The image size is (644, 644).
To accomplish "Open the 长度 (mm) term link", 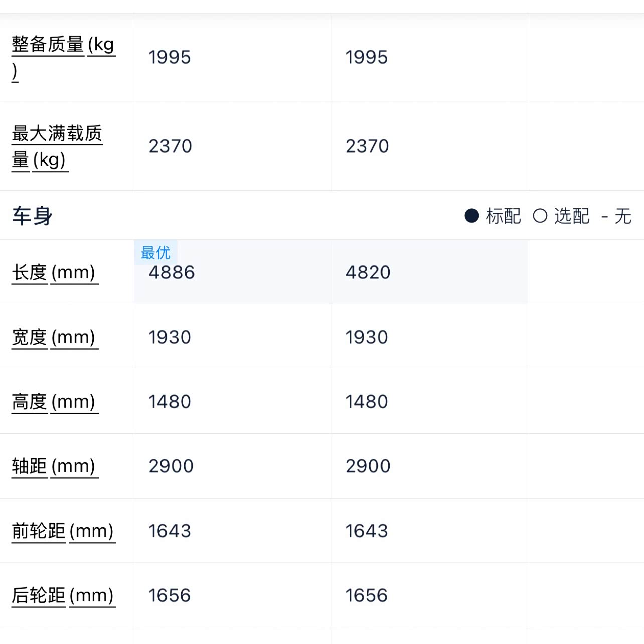I will (x=55, y=272).
